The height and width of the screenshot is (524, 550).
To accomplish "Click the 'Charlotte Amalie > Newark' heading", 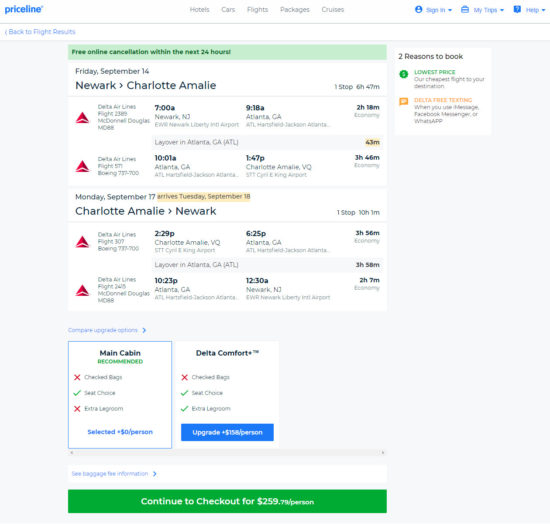I will 146,211.
